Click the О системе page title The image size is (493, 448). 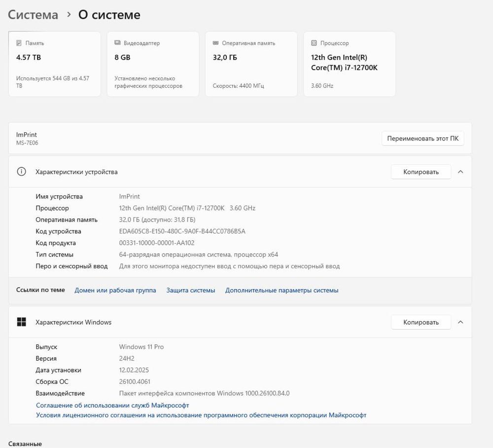pos(109,15)
